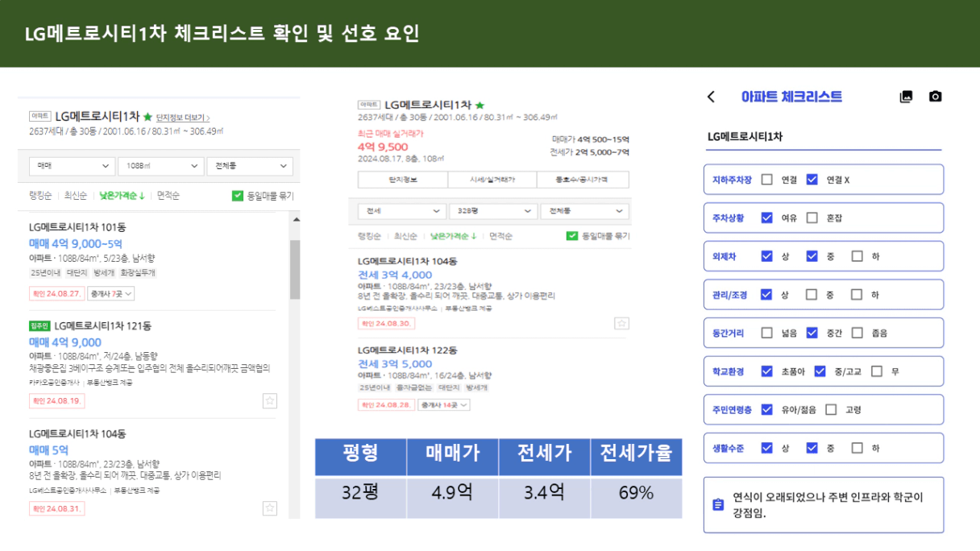Uncheck 학교환경 초품아 checkbox

click(766, 371)
